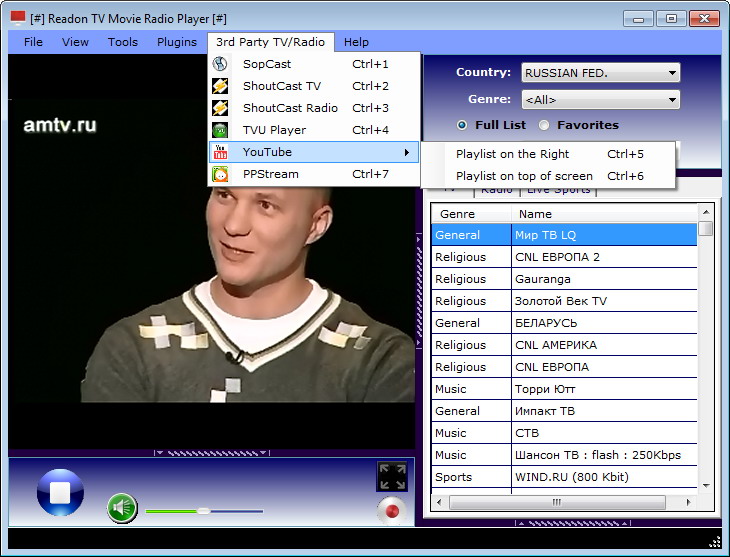
Task: Adjust the volume slider handle
Action: 203,511
